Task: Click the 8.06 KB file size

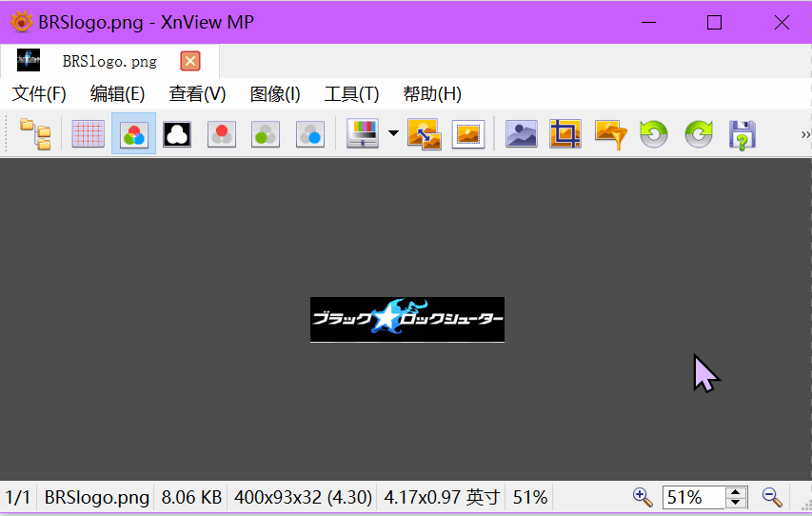Action: [191, 497]
